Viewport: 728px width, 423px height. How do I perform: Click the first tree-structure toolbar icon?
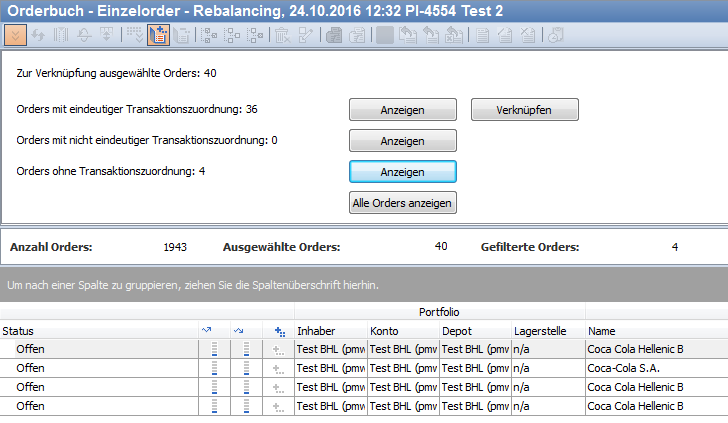[x=210, y=35]
